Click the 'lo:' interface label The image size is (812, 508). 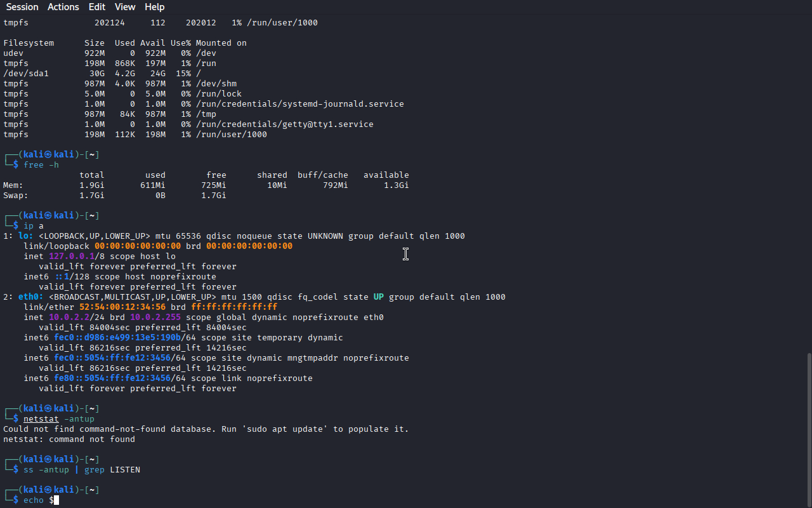pos(26,236)
